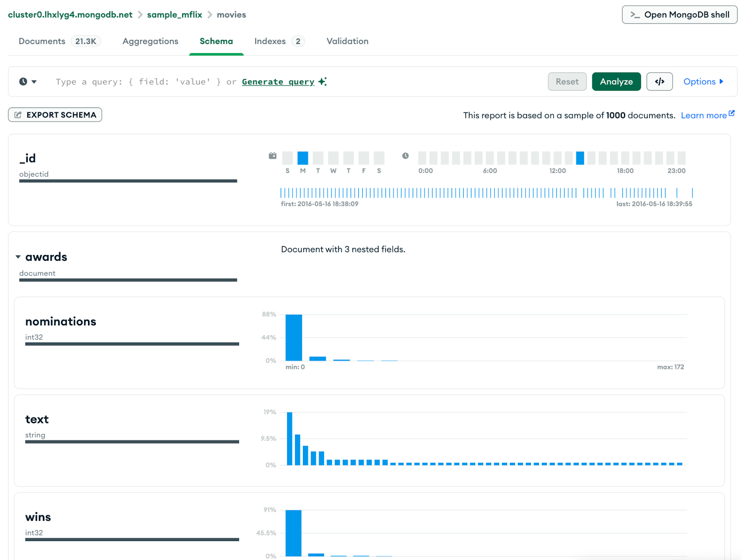Toggle the Monday bar in the day-of-week chart
Image resolution: width=741 pixels, height=560 pixels.
point(303,158)
